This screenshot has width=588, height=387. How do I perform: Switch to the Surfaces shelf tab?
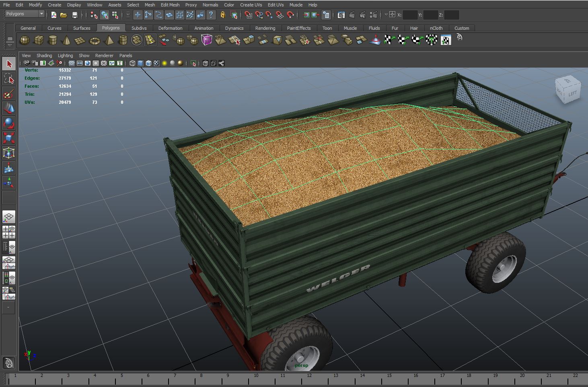pyautogui.click(x=82, y=28)
